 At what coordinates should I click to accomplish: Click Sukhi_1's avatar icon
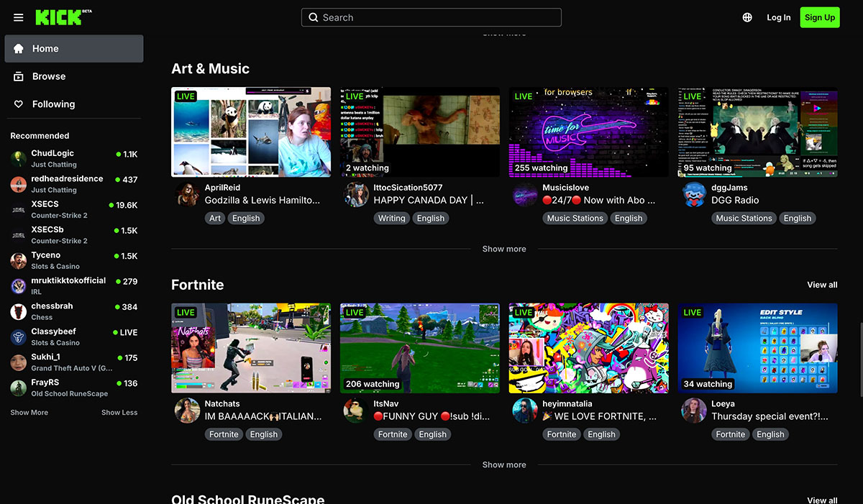point(19,362)
